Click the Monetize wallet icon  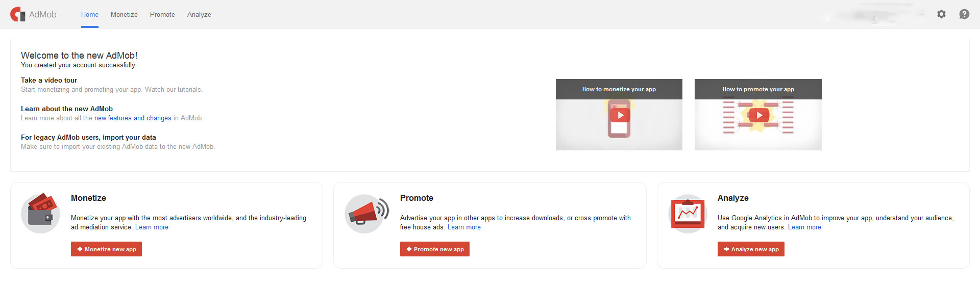click(x=41, y=213)
